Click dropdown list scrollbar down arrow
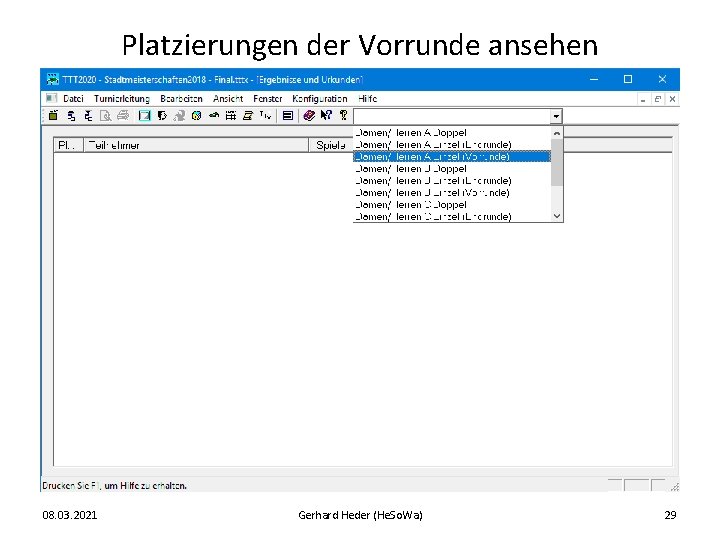The image size is (720, 540). (557, 216)
